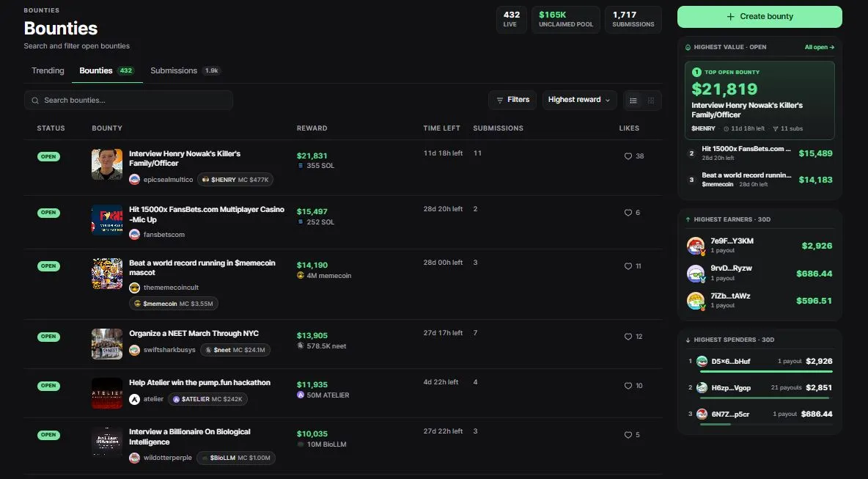Open fansbetscom user avatar
The height and width of the screenshot is (479, 868).
coord(134,234)
